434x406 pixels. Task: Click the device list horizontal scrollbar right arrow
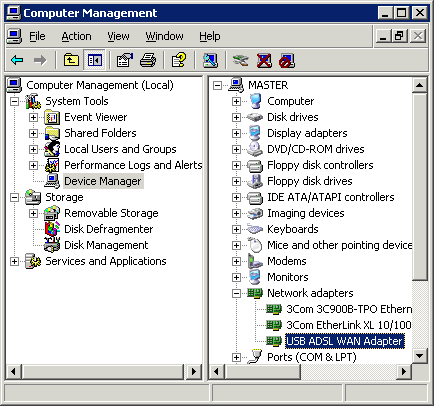pos(404,371)
